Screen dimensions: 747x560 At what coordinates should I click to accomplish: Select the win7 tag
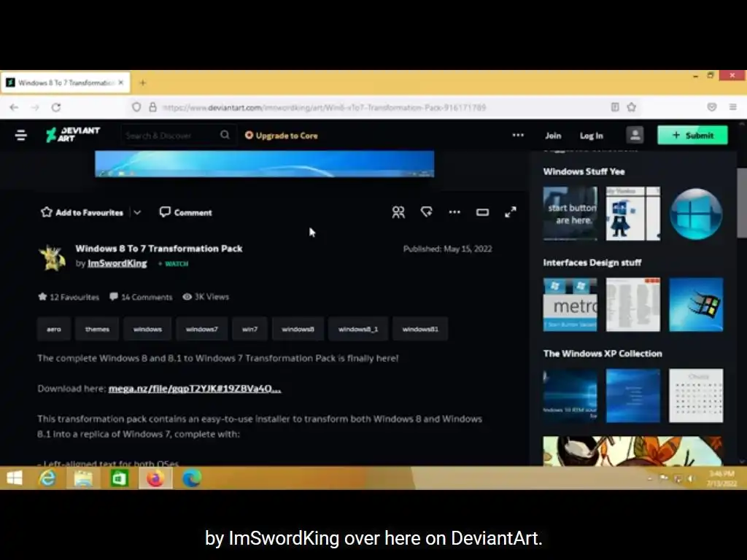[x=249, y=329]
